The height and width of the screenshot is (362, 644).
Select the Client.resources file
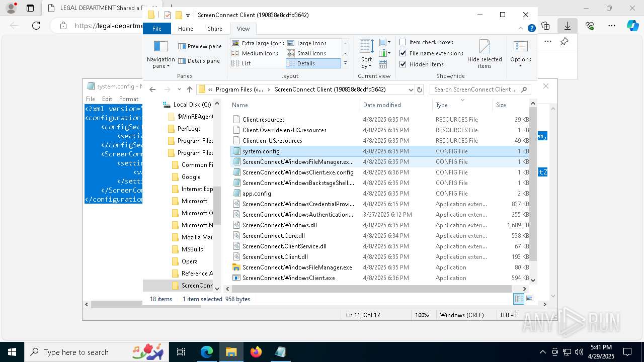pos(380,120)
